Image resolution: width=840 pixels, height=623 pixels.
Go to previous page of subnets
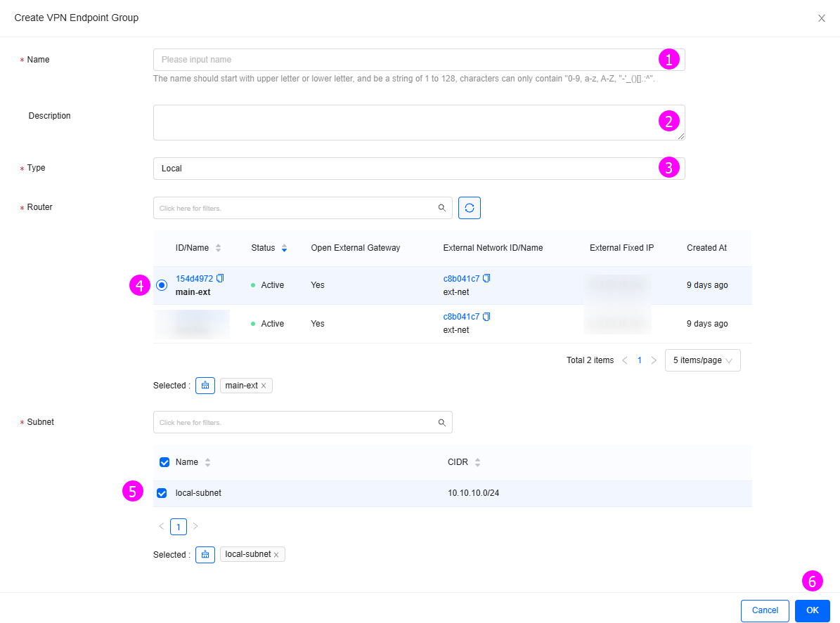pos(161,527)
